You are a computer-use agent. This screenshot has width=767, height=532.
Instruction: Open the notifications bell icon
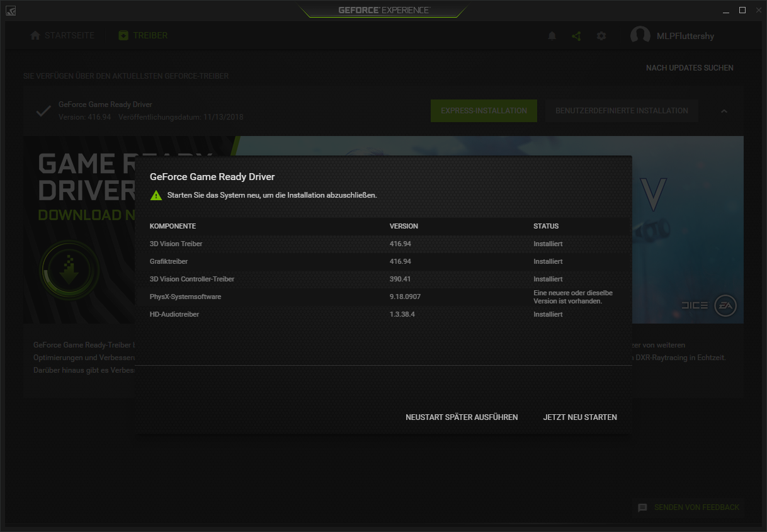click(x=552, y=36)
